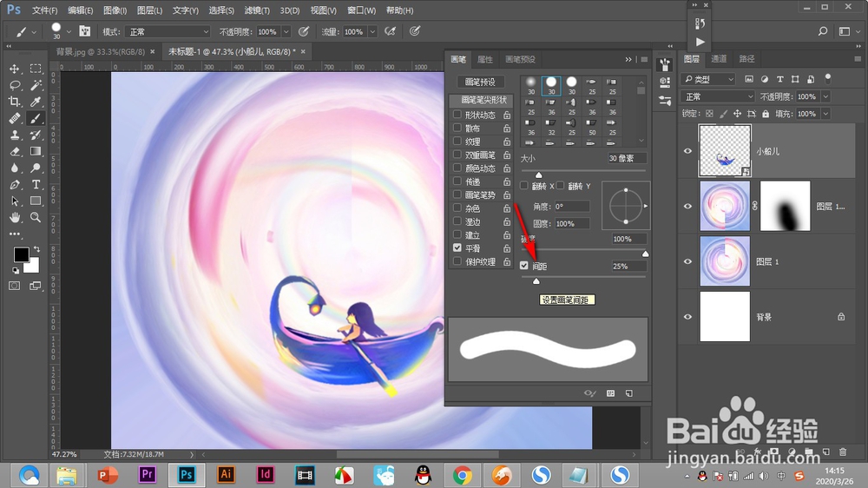The width and height of the screenshot is (868, 488).
Task: Click the 画笔预设 button
Action: [x=480, y=82]
